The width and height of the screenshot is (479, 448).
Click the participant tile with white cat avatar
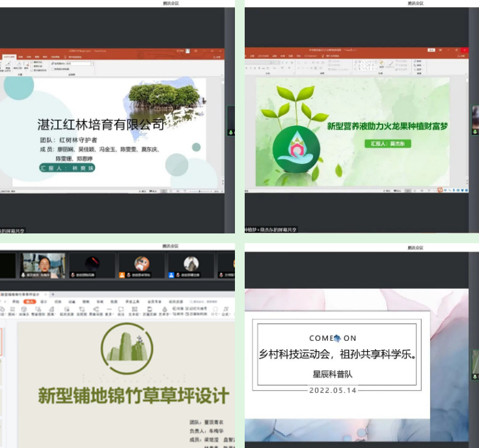pyautogui.click(x=191, y=264)
